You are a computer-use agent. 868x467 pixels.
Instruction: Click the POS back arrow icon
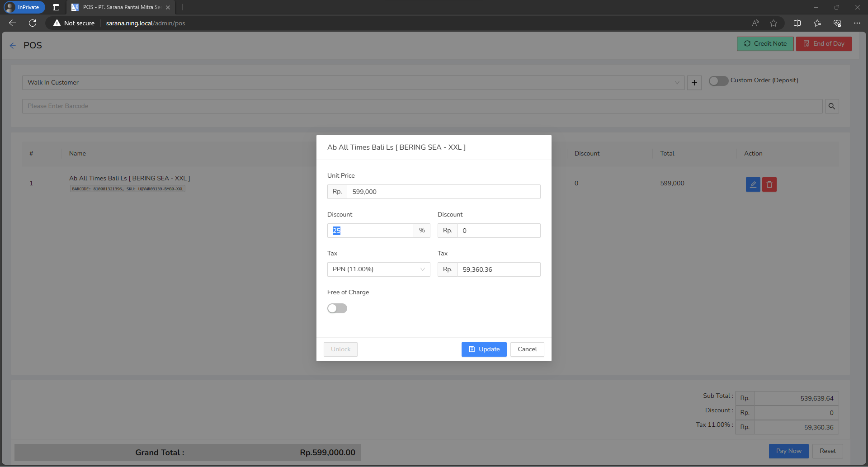pos(13,46)
